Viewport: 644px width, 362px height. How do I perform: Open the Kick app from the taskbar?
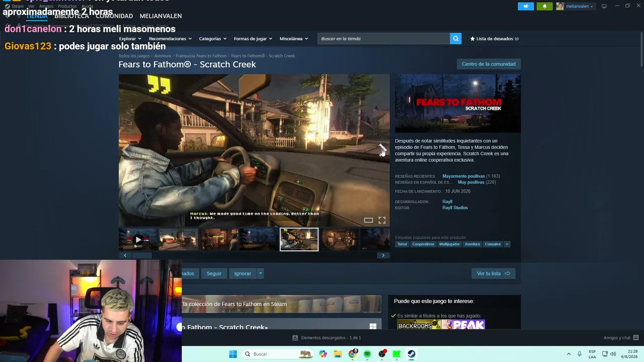point(396,354)
